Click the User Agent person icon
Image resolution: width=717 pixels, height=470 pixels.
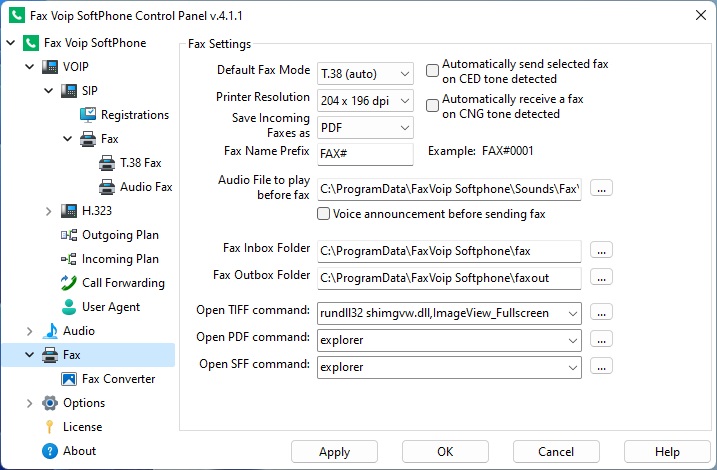click(69, 307)
